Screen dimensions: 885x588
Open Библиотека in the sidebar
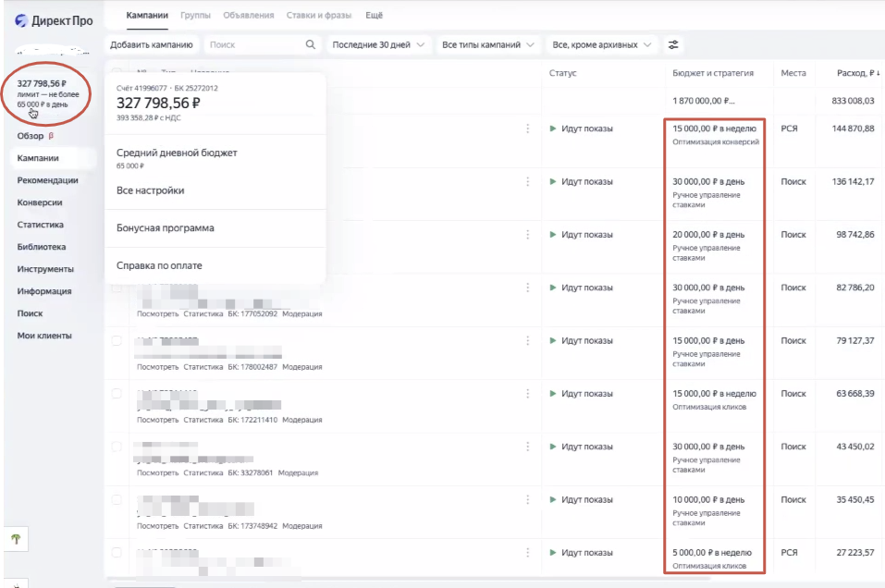click(x=42, y=247)
